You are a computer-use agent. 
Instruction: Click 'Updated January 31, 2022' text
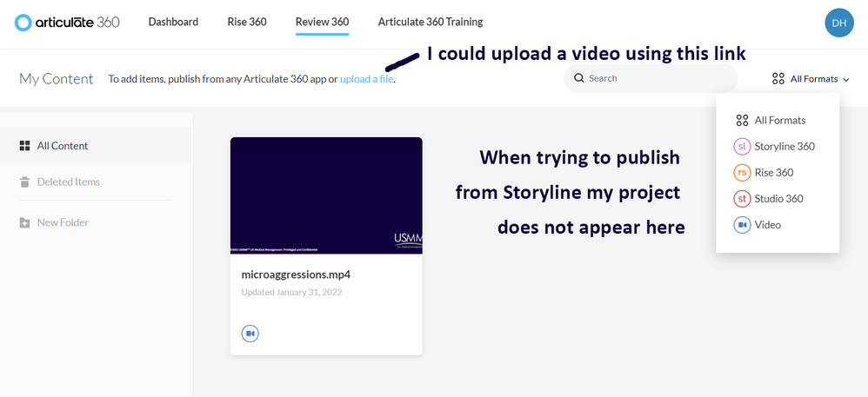pos(291,292)
